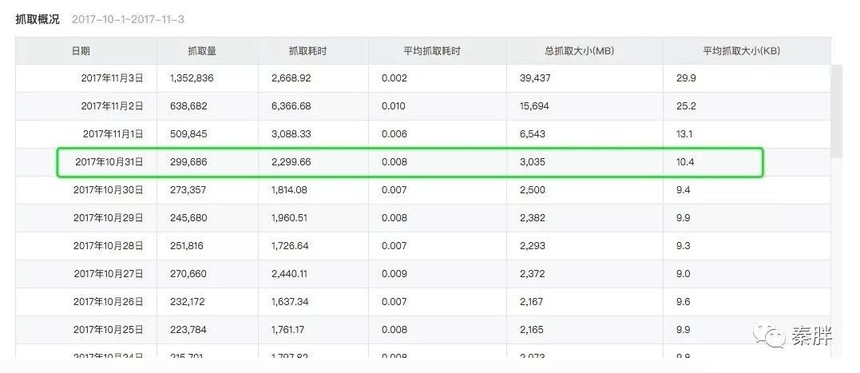Click total size value 2,382

[x=533, y=218]
